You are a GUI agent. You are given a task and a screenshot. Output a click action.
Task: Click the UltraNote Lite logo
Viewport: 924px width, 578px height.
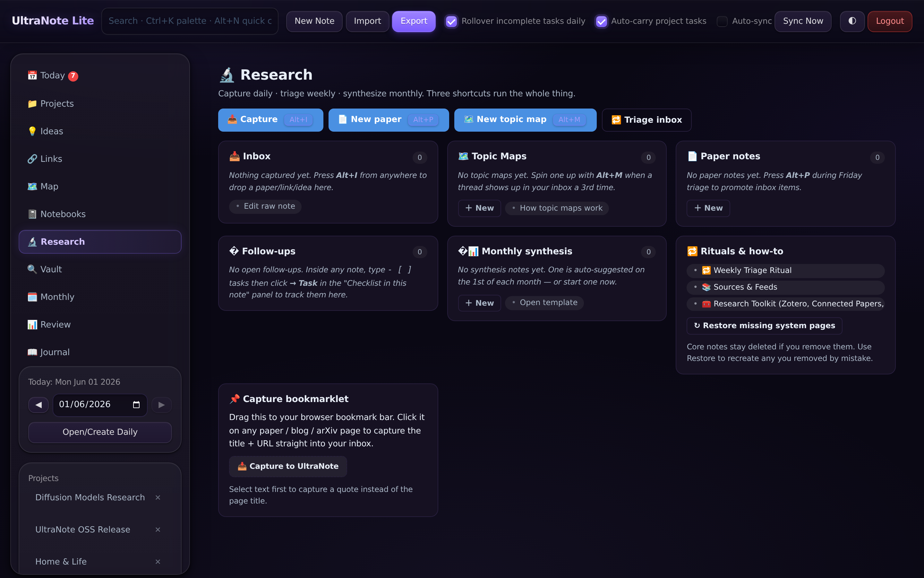pos(53,21)
